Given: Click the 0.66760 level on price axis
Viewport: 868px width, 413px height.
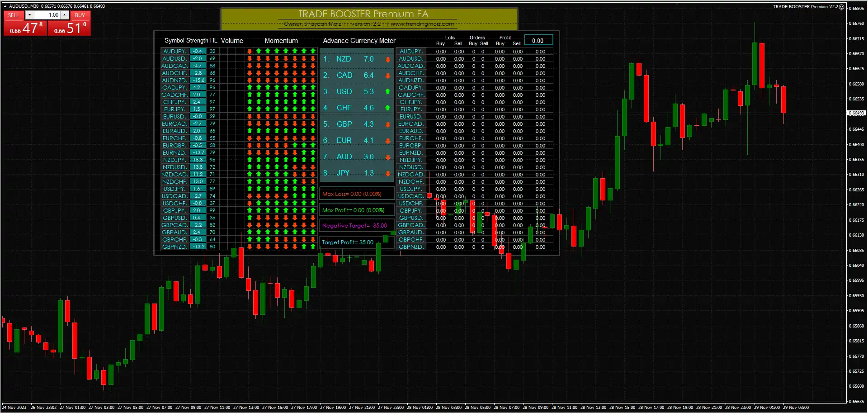Looking at the screenshot, I should (856, 24).
